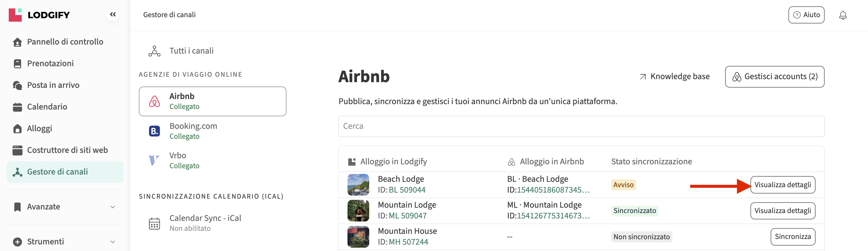The height and width of the screenshot is (251, 868).
Task: Expand the Strumenti section chevron
Action: point(113,242)
